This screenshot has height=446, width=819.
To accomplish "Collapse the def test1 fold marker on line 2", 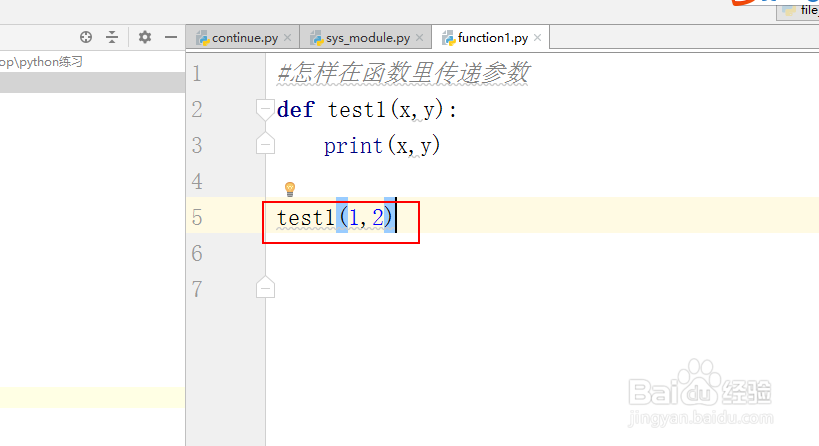I will (x=265, y=110).
